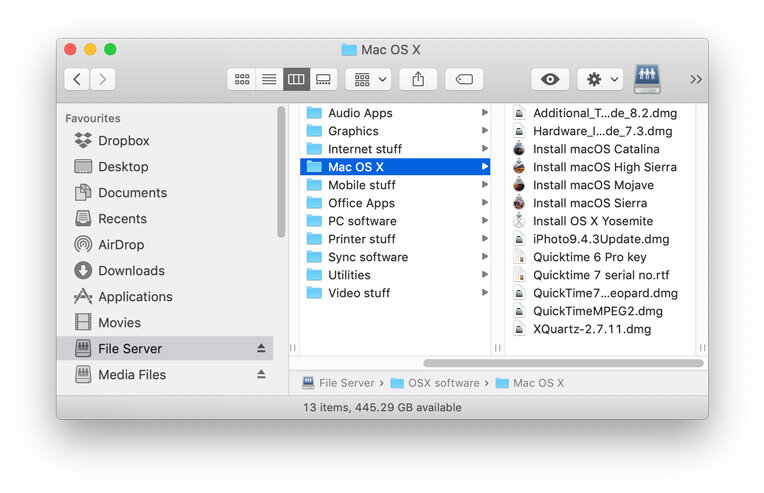This screenshot has width=764, height=493.
Task: Select Install macOS Sierra
Action: 600,203
